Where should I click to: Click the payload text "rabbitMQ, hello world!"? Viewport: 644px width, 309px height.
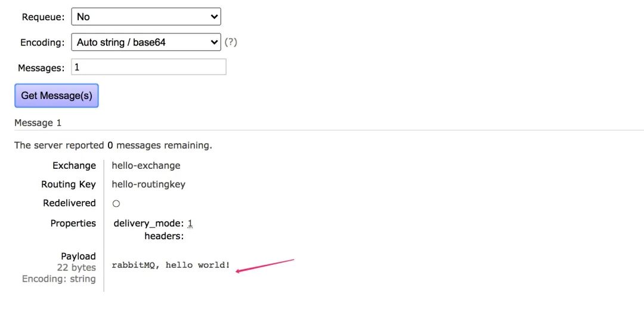pos(171,265)
